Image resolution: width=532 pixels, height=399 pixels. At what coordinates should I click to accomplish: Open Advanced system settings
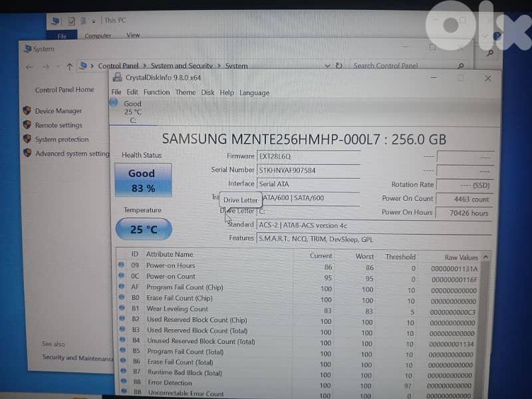tap(73, 153)
